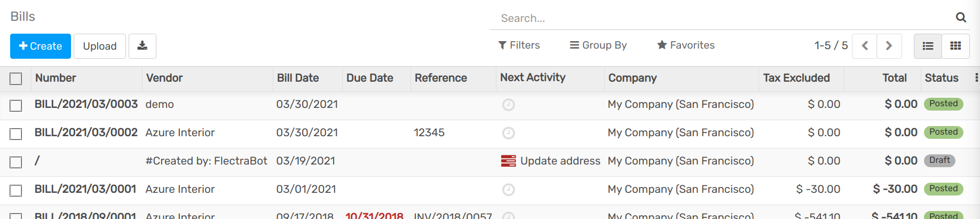Open the Favorites dropdown
This screenshot has width=980, height=219.
point(686,45)
